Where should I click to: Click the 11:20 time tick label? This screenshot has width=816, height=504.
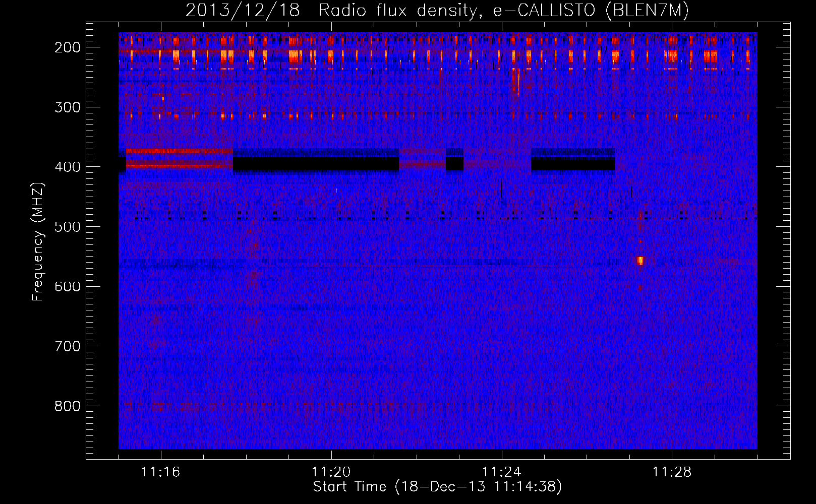[331, 472]
